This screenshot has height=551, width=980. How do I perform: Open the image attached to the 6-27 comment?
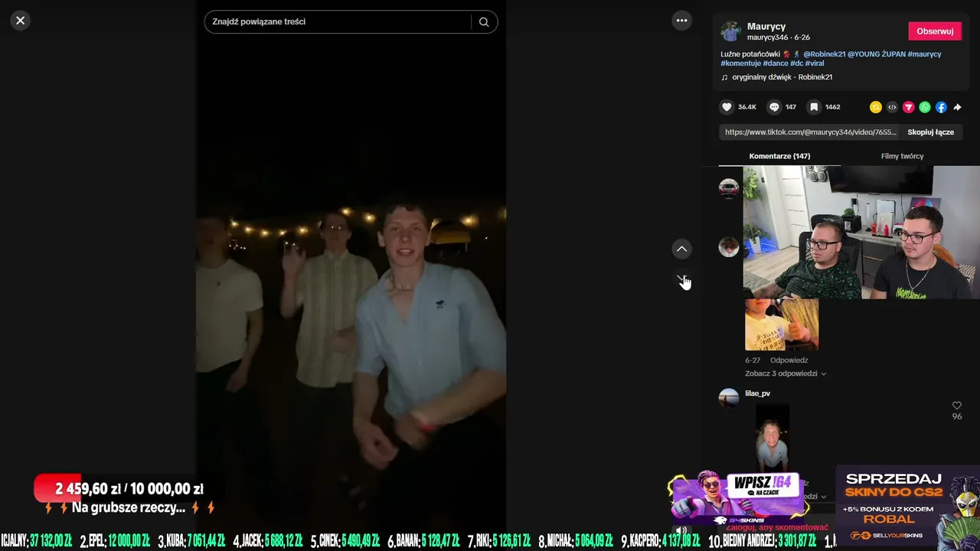[x=782, y=324]
